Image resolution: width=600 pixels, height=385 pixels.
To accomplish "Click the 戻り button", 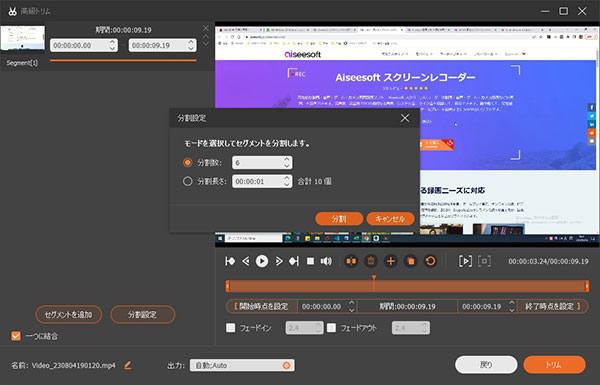I will tap(486, 365).
